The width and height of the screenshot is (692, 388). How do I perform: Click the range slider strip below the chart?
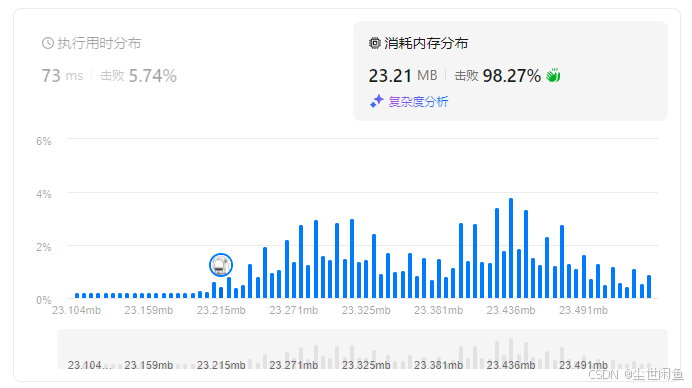click(x=362, y=349)
